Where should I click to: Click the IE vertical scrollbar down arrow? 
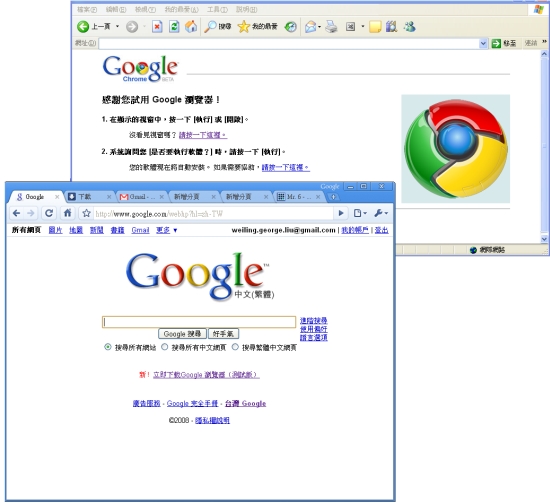[544, 239]
